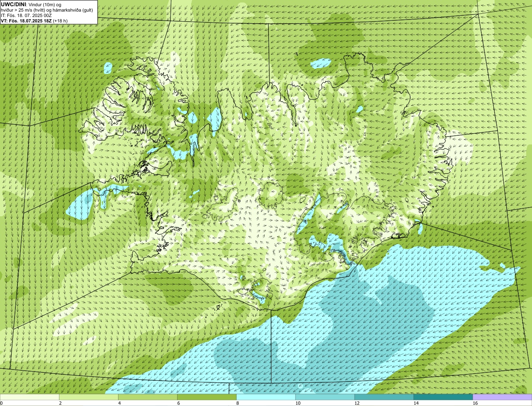This screenshot has height=406, width=532.
Task: Click the 'UWC/DINI: Vindur (10m) og' title line
Action: 31,4
